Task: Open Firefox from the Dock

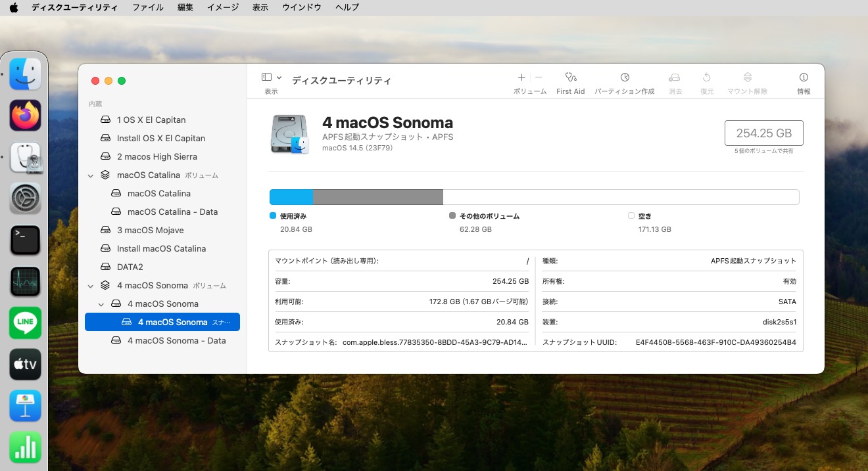Action: point(26,116)
